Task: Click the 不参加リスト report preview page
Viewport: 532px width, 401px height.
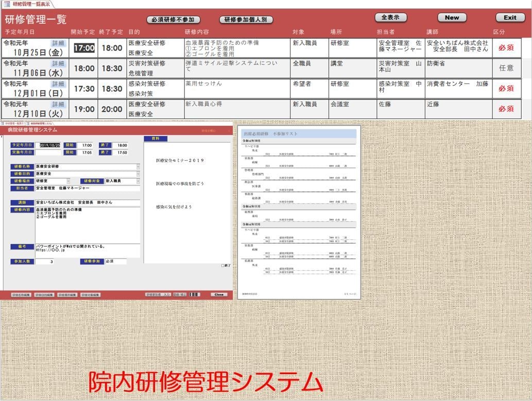Action: (x=299, y=212)
